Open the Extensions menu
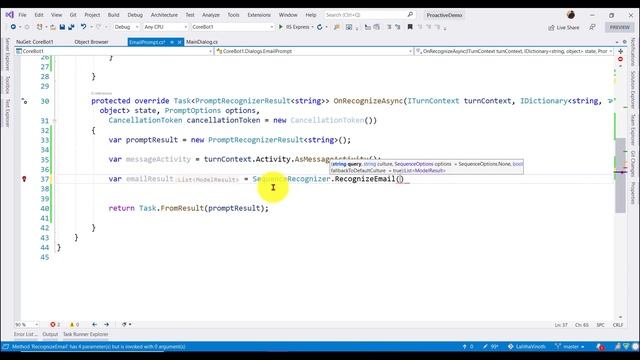 tap(259, 15)
